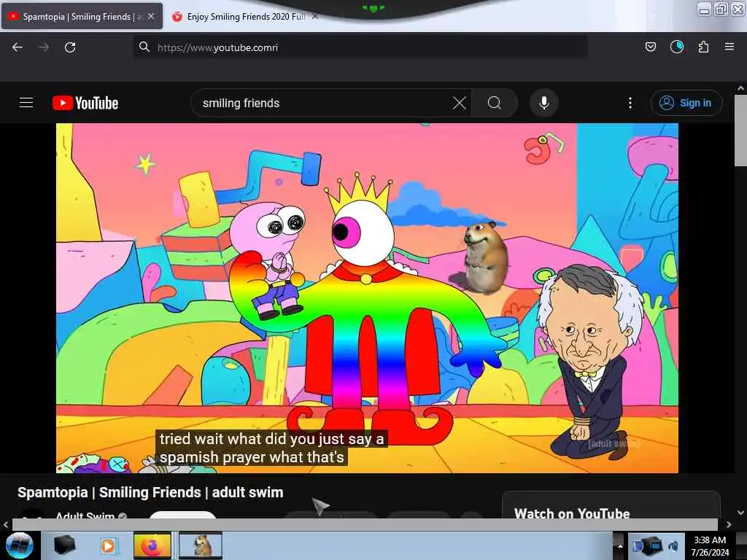
Task: Open the black folder taskbar icon
Action: point(64,545)
